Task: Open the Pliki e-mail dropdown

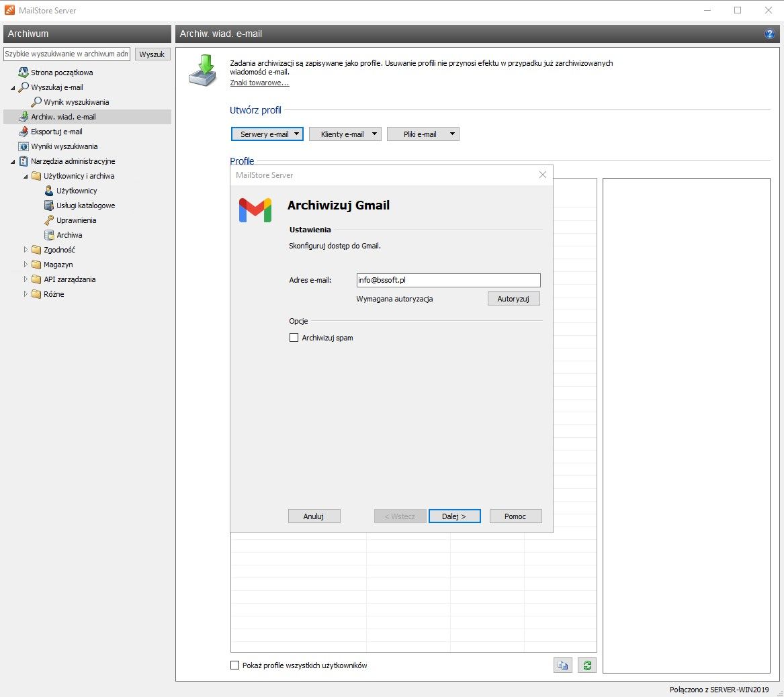Action: 423,134
